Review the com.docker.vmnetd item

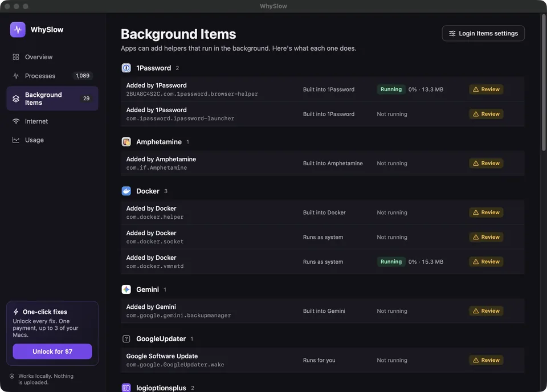[x=486, y=262]
